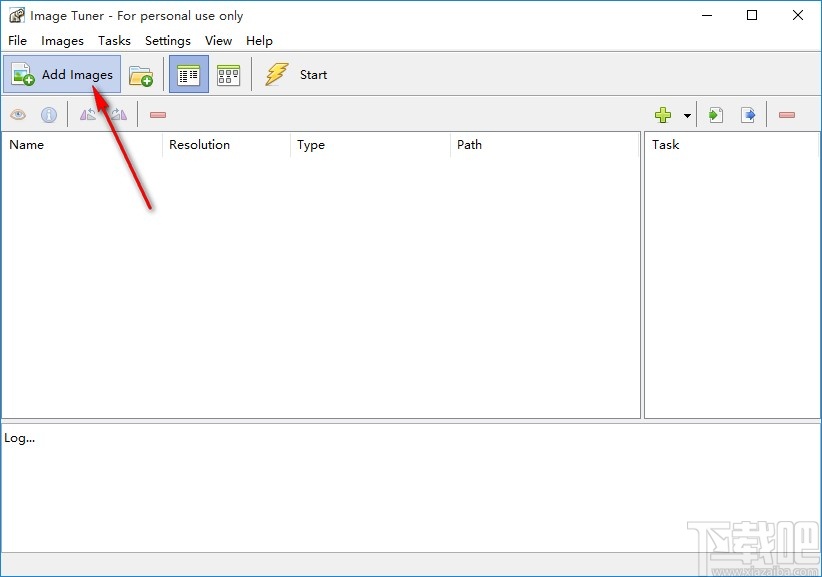Export tasks icon
This screenshot has width=822, height=577.
point(748,115)
